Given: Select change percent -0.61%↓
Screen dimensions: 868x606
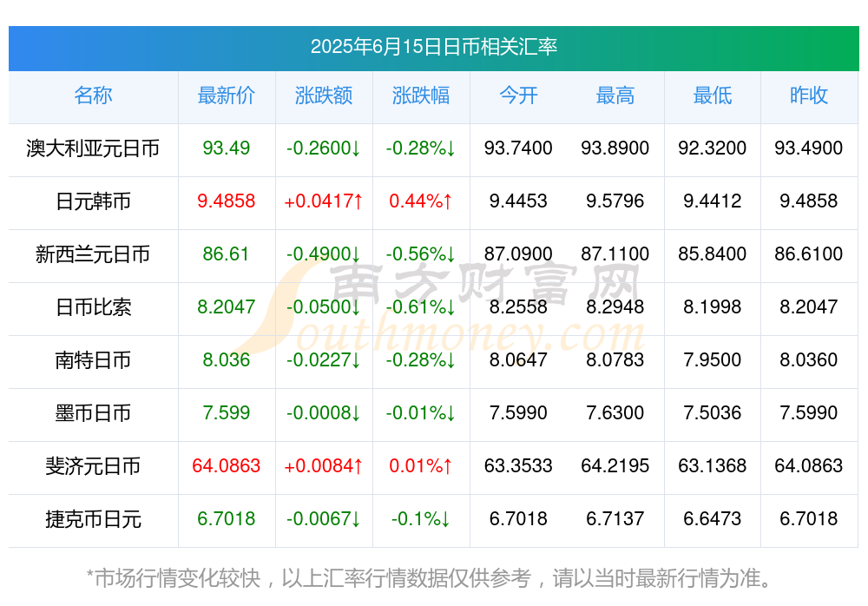Looking at the screenshot, I should coord(421,306).
